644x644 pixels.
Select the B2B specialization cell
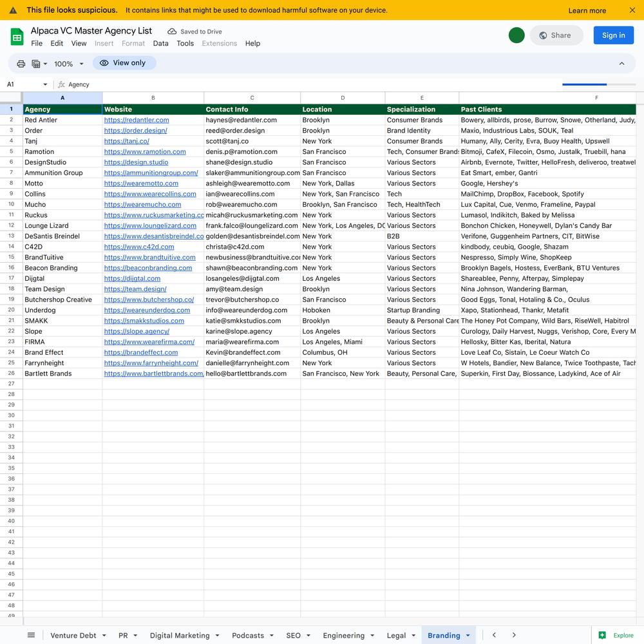point(422,236)
